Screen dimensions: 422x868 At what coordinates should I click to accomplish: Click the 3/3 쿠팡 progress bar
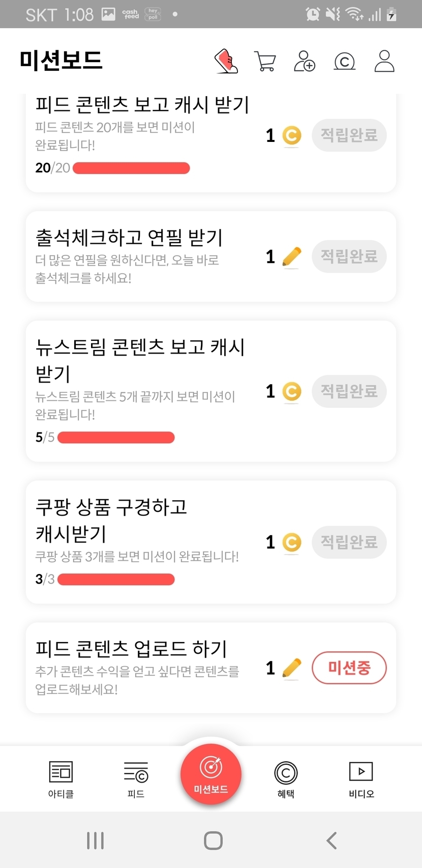(x=116, y=579)
